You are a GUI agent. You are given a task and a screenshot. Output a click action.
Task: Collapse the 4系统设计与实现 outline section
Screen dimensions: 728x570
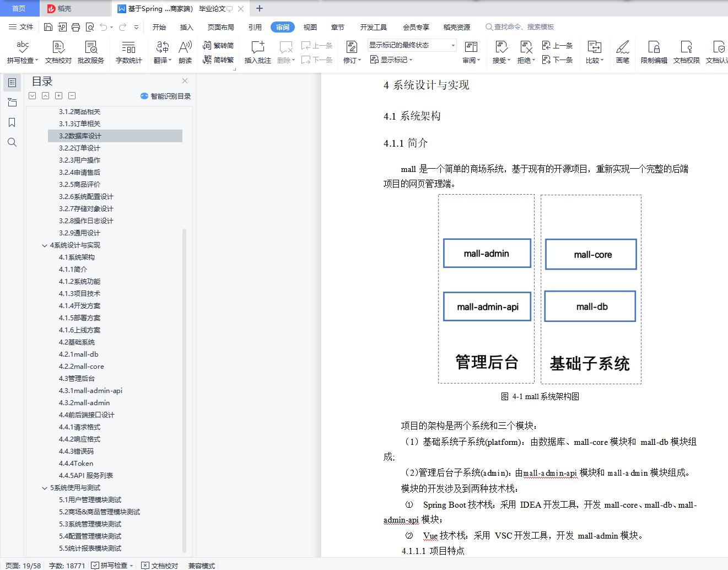45,245
